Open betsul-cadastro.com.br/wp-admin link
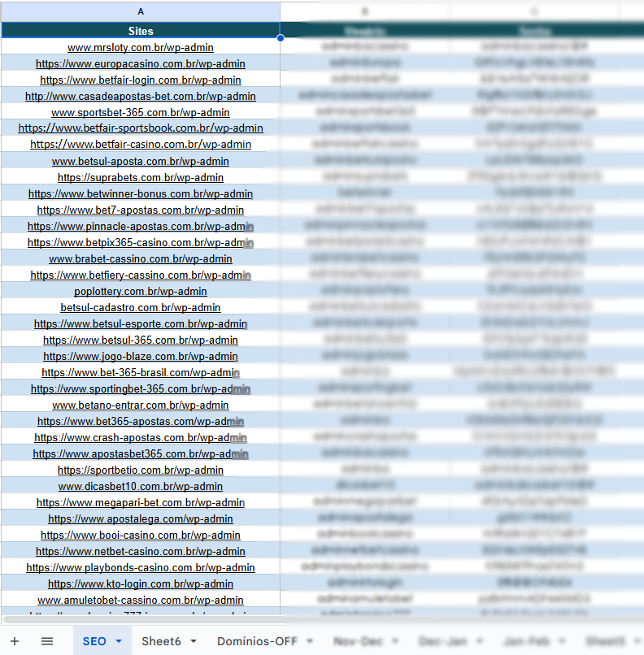Image resolution: width=644 pixels, height=655 pixels. pyautogui.click(x=141, y=308)
